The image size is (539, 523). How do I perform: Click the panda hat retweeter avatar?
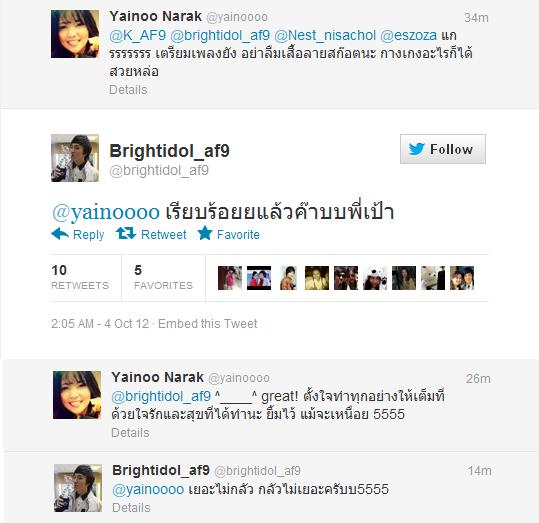click(x=375, y=278)
